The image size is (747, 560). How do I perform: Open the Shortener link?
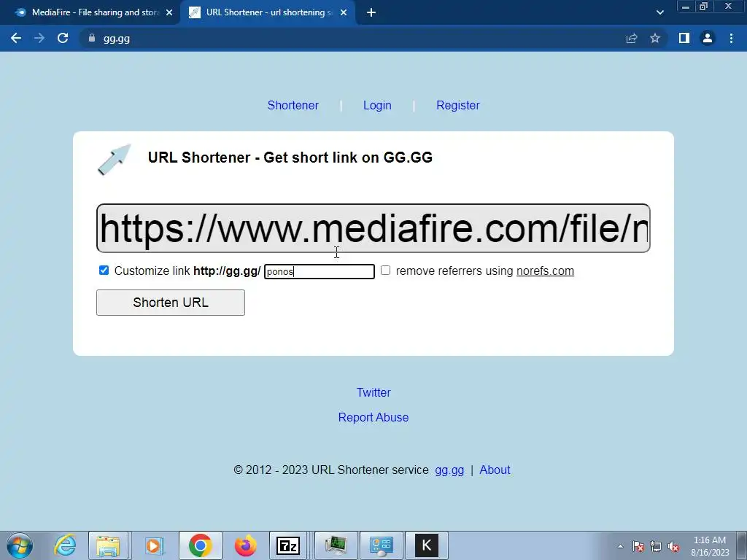tap(293, 105)
